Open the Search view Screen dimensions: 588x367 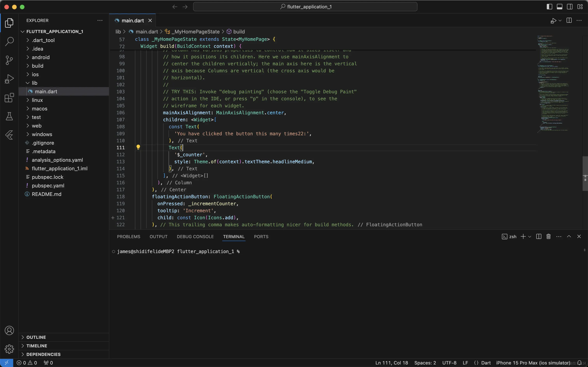click(9, 41)
